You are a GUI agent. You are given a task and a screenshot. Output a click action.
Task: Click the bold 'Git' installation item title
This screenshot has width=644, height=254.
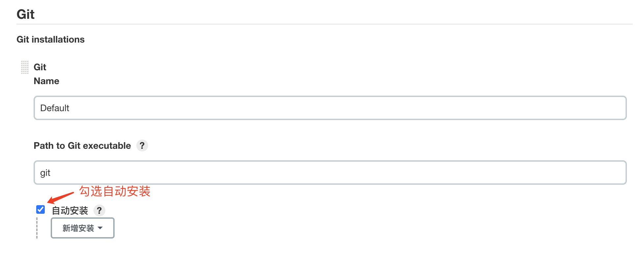click(40, 67)
